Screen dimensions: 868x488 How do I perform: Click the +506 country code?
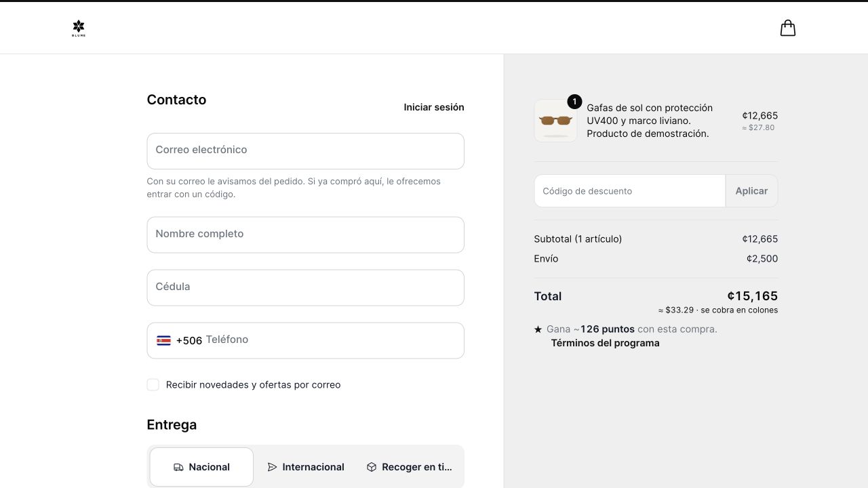coord(189,340)
